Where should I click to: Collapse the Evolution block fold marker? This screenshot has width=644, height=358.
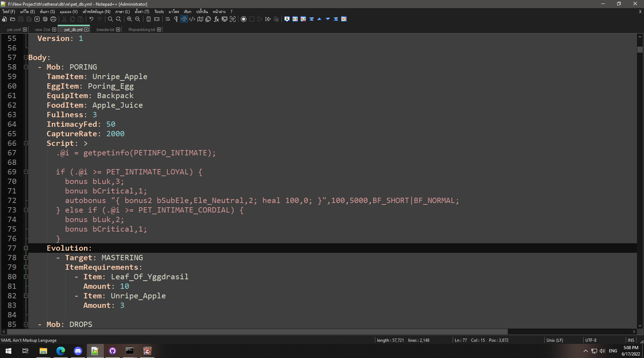[26, 248]
